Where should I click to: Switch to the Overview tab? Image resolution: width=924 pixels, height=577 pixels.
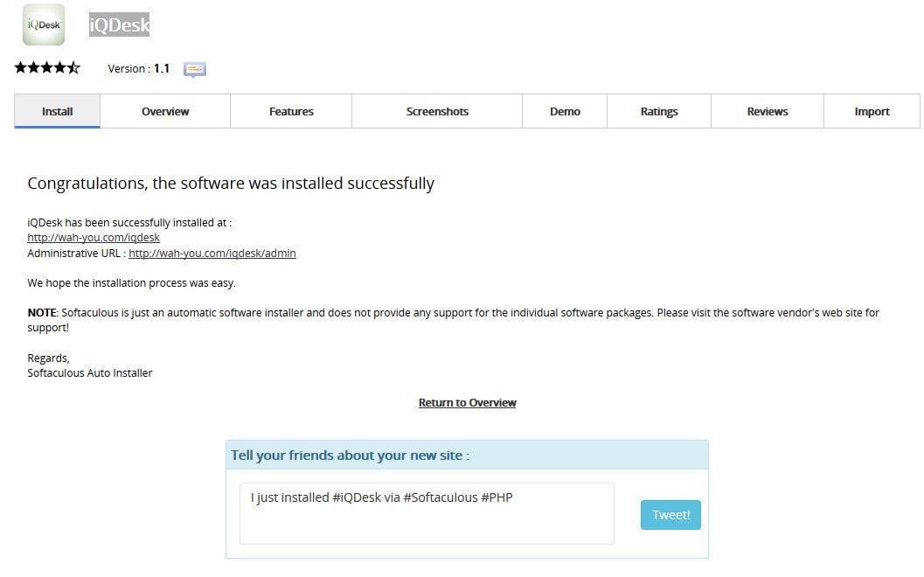point(164,111)
